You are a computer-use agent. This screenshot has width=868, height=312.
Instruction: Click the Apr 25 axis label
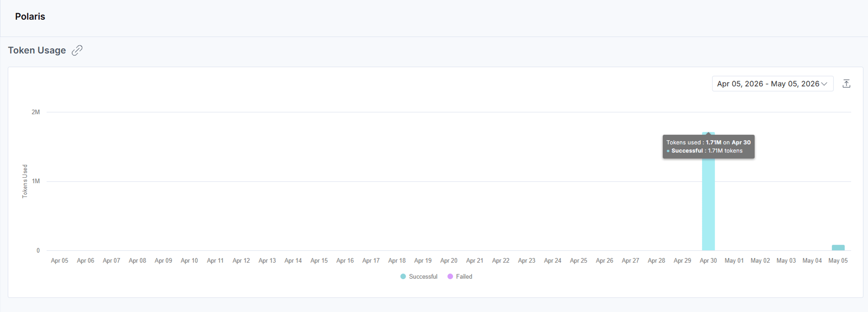click(578, 260)
